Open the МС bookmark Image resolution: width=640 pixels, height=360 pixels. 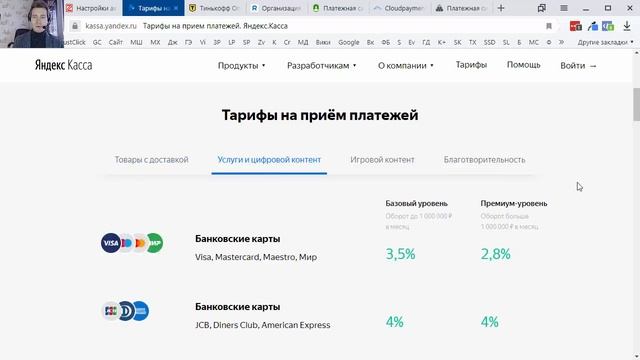point(533,42)
